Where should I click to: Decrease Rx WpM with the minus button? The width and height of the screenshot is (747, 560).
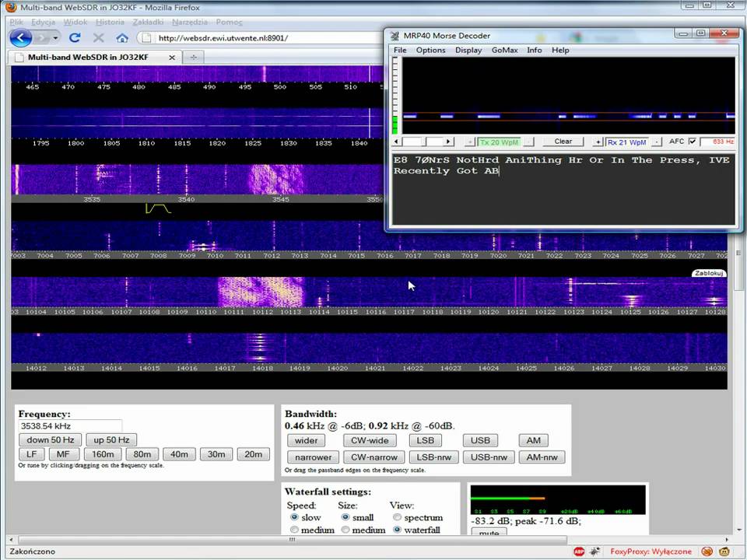point(657,142)
